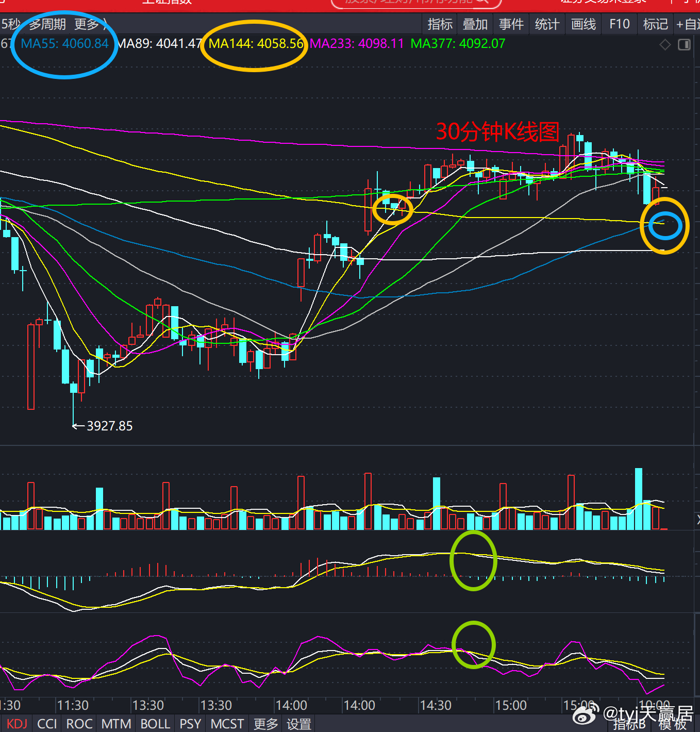The width and height of the screenshot is (700, 732).
Task: Expand 更多 indicators in bottom bar
Action: pyautogui.click(x=265, y=724)
